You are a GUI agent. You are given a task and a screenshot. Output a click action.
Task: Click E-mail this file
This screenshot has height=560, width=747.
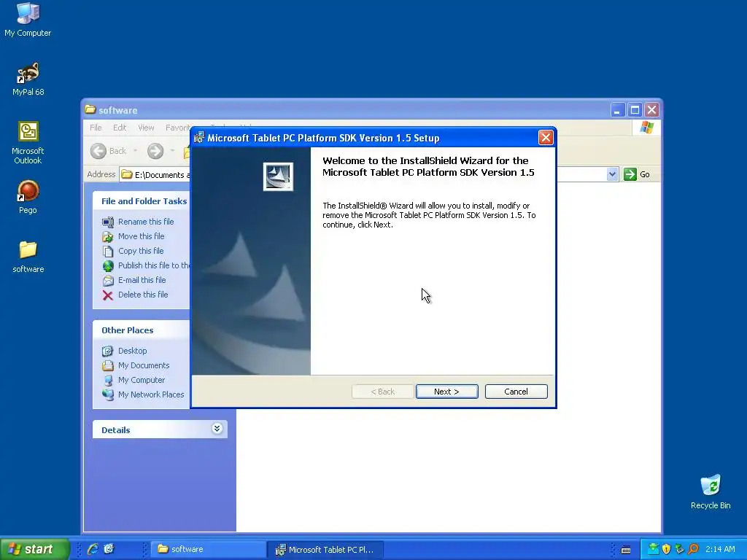tap(142, 280)
